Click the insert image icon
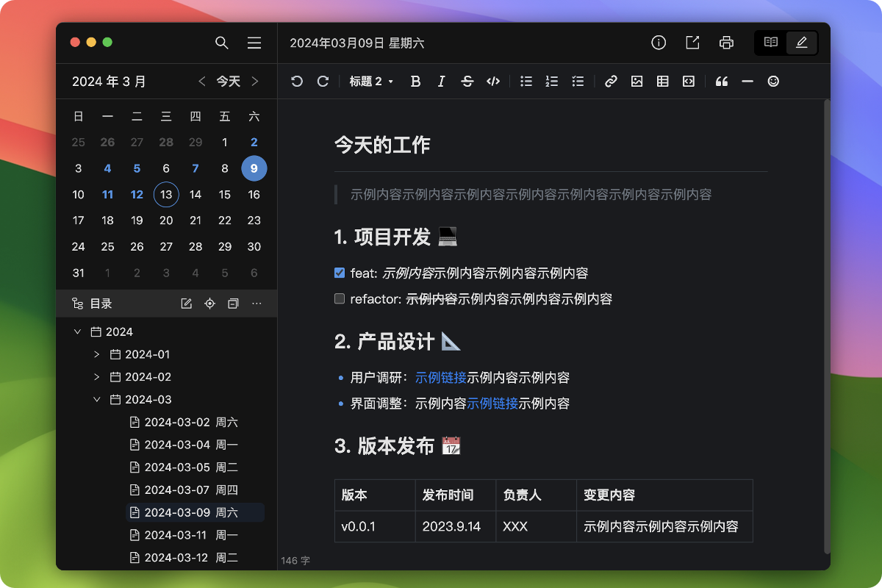 637,82
